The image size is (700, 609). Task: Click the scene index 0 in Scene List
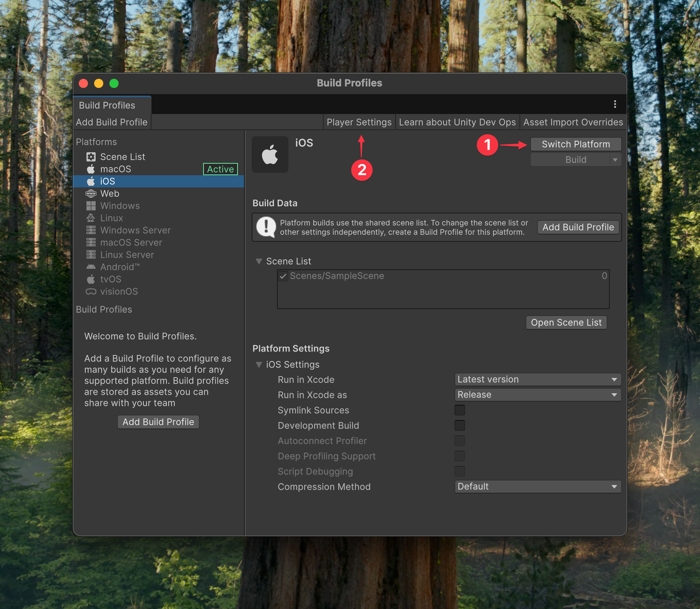[x=604, y=276]
